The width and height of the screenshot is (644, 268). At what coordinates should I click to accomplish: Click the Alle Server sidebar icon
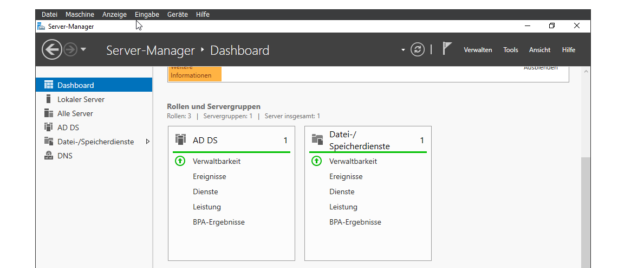point(48,113)
